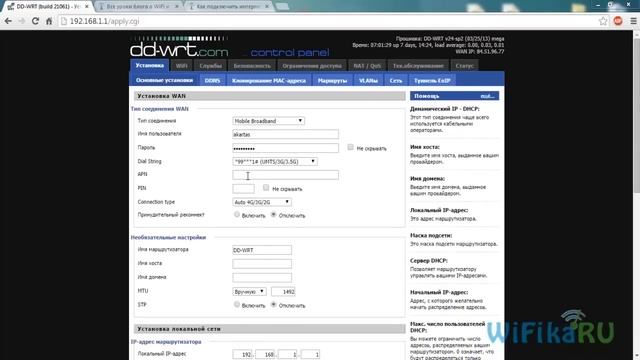Click the last octet field of the local IP address

pyautogui.click(x=311, y=354)
